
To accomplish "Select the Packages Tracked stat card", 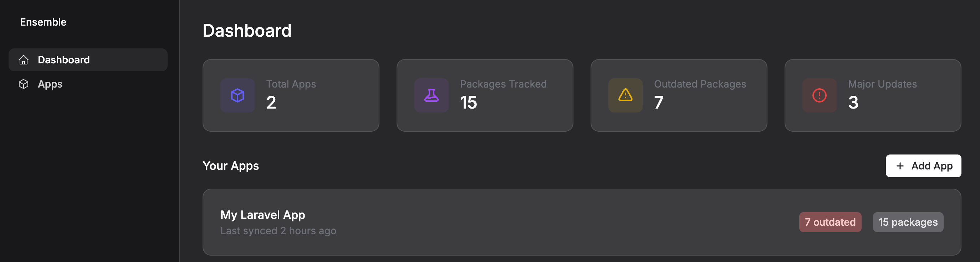I will coord(485,95).
